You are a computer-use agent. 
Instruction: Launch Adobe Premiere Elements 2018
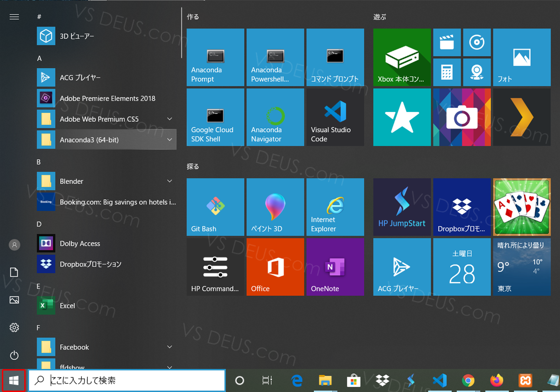click(106, 98)
